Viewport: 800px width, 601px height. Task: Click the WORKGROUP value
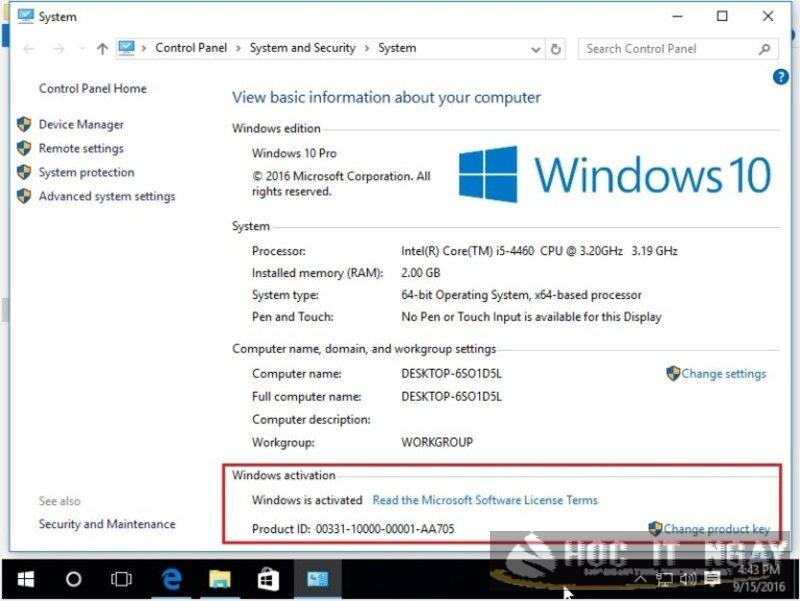[437, 442]
